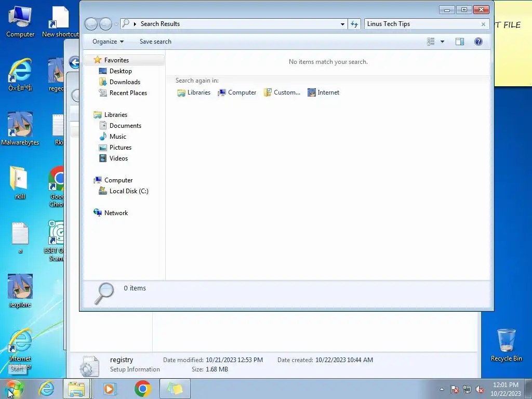
Task: Open Desktop in Favorites
Action: pos(121,71)
